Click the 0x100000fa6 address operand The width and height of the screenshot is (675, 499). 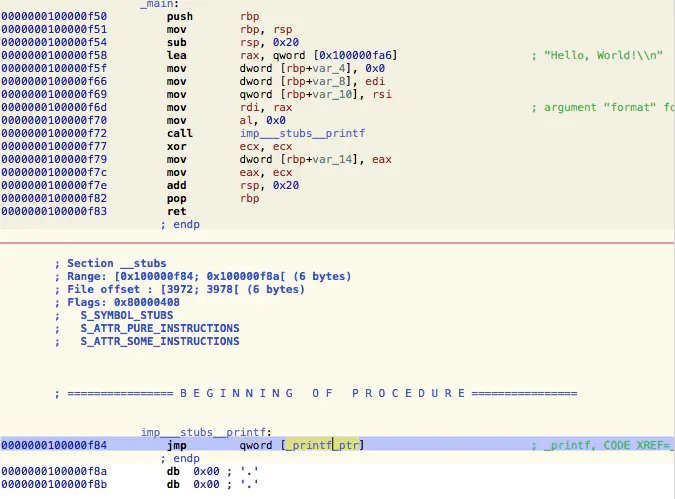coord(356,56)
